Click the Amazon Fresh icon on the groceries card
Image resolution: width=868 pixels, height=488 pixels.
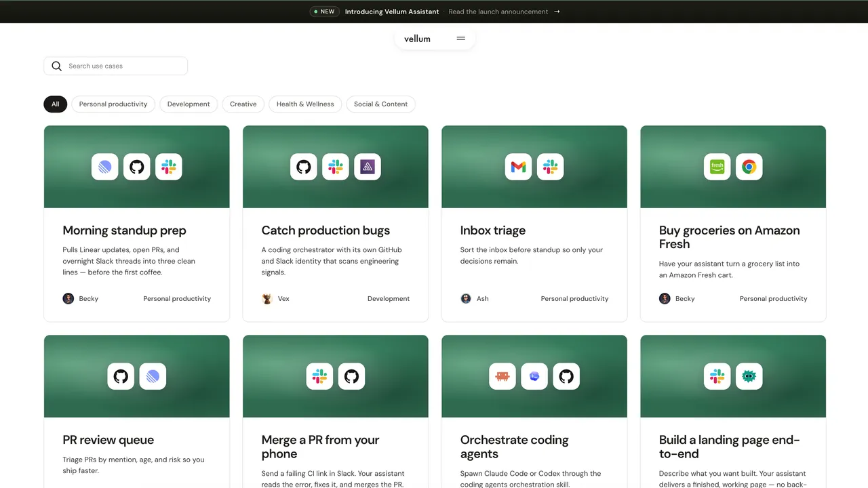717,167
